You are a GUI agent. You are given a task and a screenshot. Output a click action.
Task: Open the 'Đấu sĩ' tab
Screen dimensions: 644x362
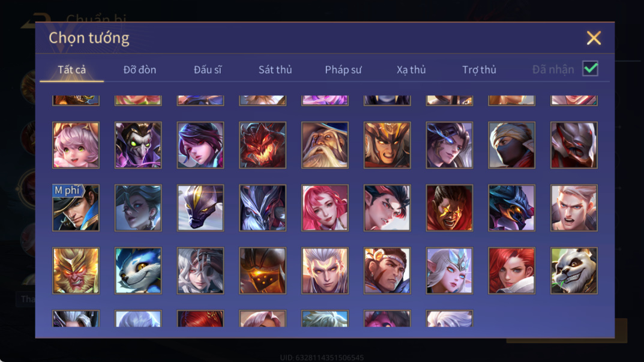click(x=208, y=70)
